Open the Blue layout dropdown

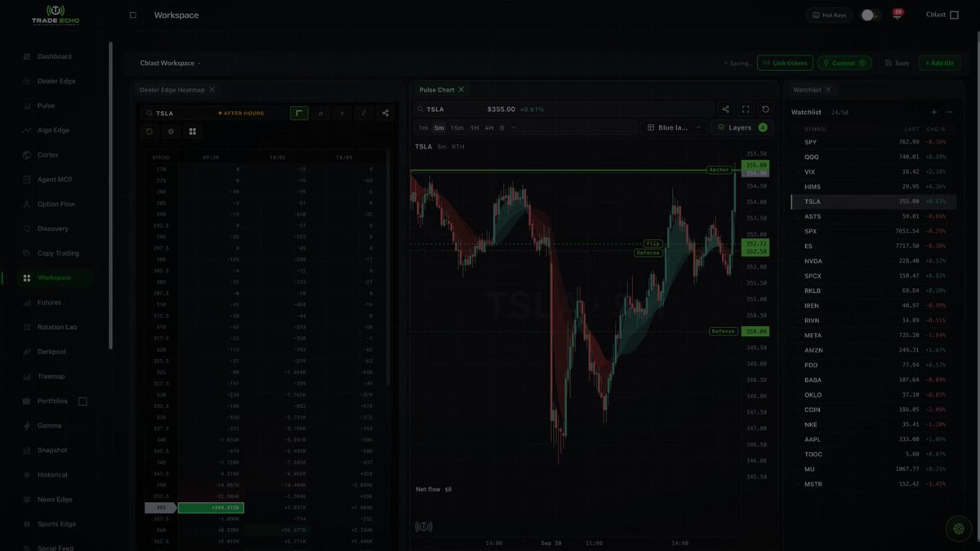[x=674, y=127]
